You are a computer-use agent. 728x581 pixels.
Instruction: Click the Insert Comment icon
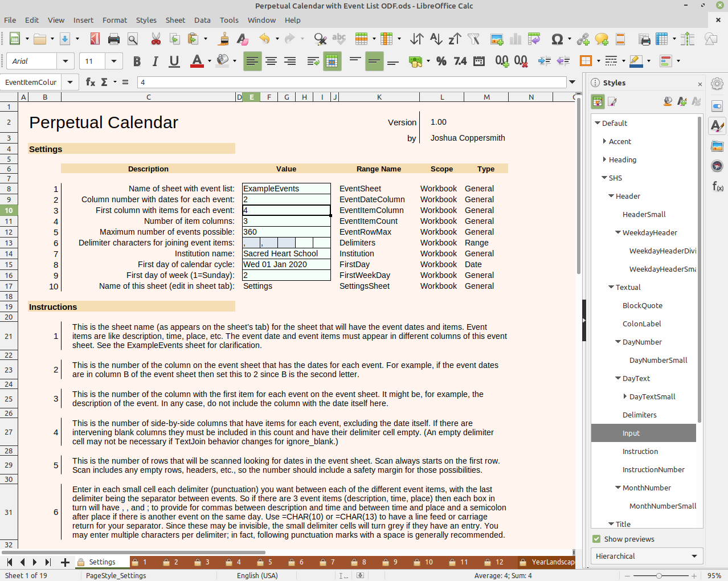click(x=602, y=39)
